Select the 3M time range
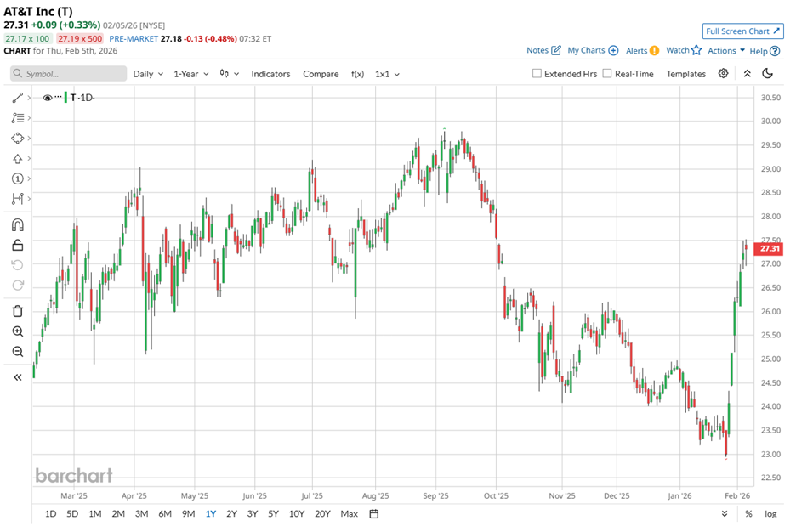 142,514
